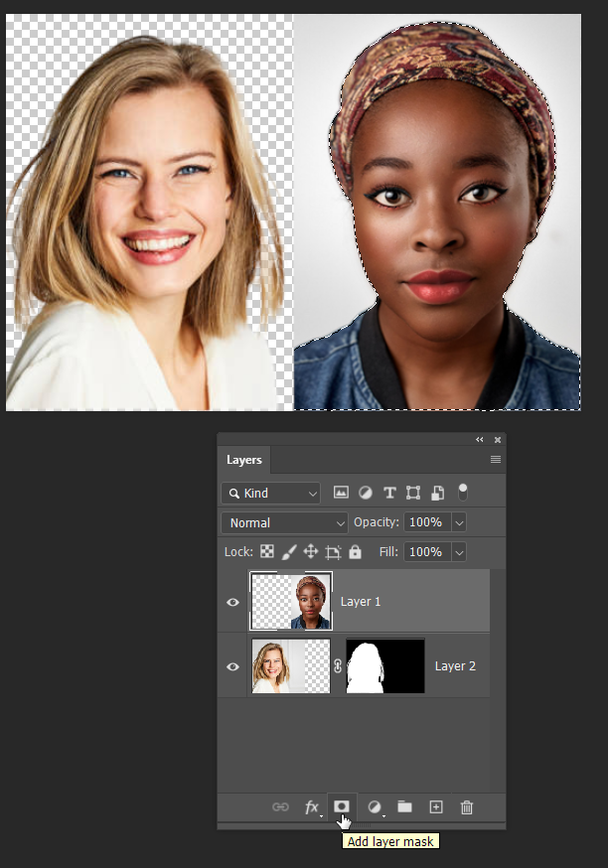Create a new layer
The image size is (608, 868).
pyautogui.click(x=436, y=807)
